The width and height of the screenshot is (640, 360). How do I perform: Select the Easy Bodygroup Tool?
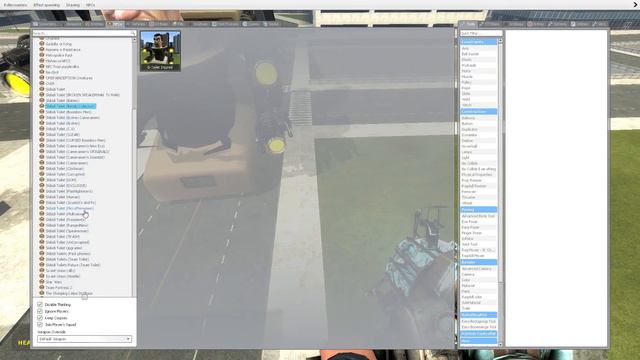(x=478, y=321)
